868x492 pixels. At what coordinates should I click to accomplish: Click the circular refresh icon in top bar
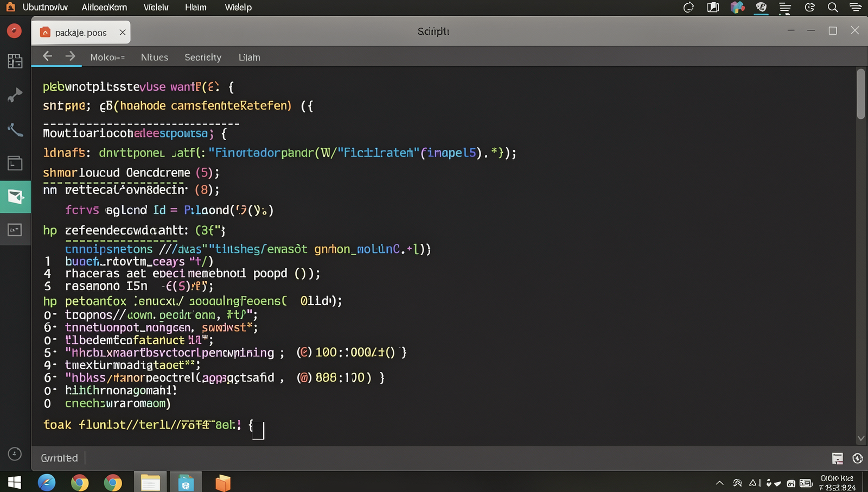[688, 8]
